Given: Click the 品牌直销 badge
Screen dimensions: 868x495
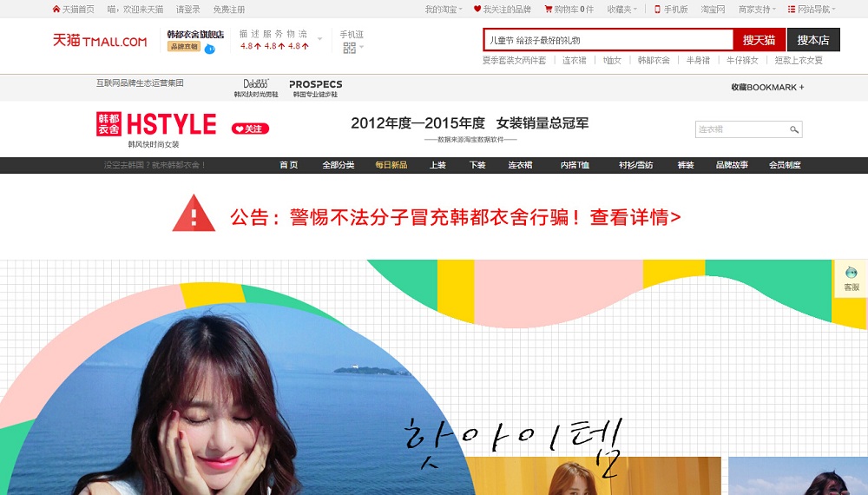Looking at the screenshot, I should pyautogui.click(x=184, y=47).
